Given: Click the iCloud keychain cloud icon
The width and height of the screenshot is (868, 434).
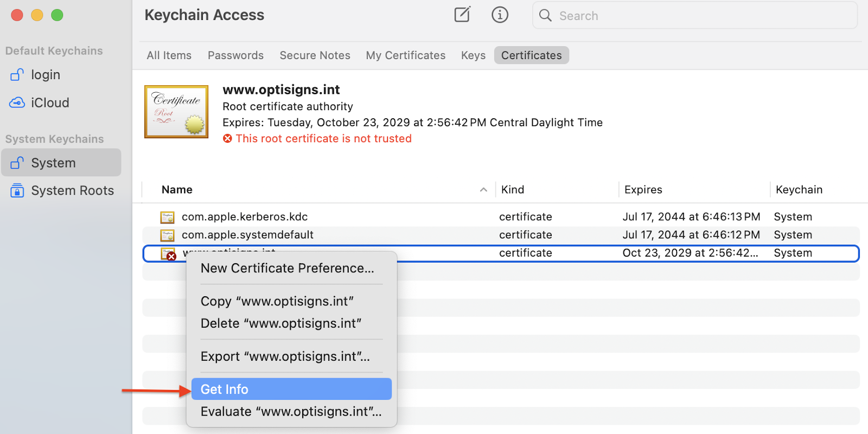Looking at the screenshot, I should (17, 103).
